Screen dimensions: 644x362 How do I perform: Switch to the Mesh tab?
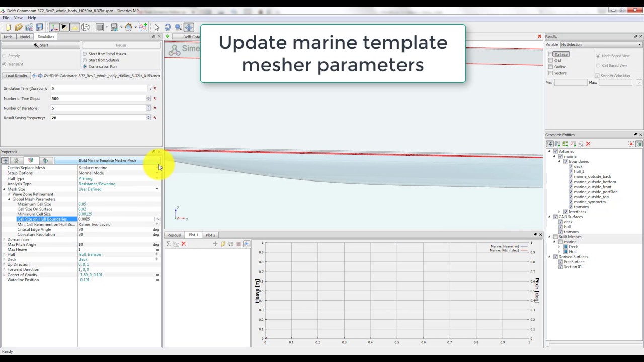[x=8, y=37]
